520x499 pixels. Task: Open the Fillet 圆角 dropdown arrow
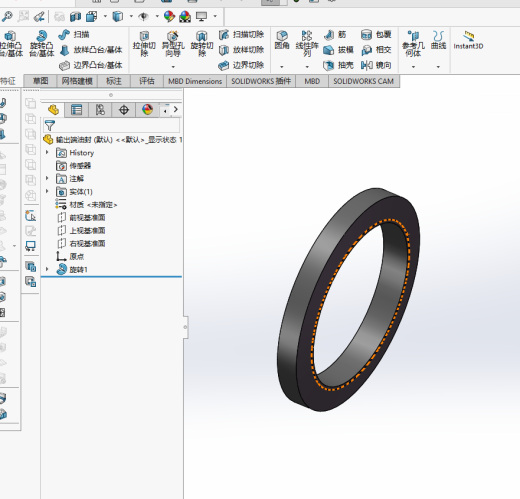282,67
